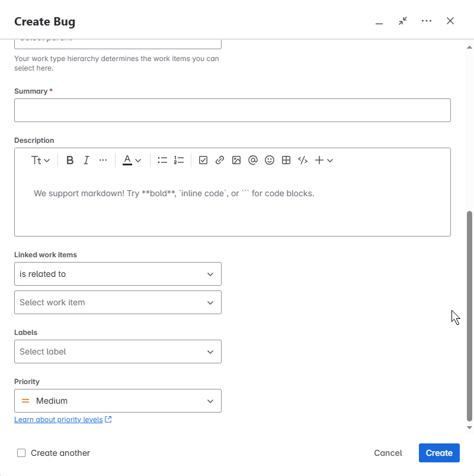
Task: Collapse dialog to smaller view
Action: click(403, 21)
